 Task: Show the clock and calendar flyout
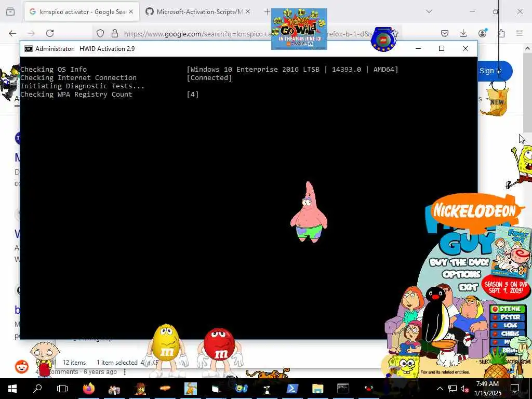pyautogui.click(x=487, y=389)
